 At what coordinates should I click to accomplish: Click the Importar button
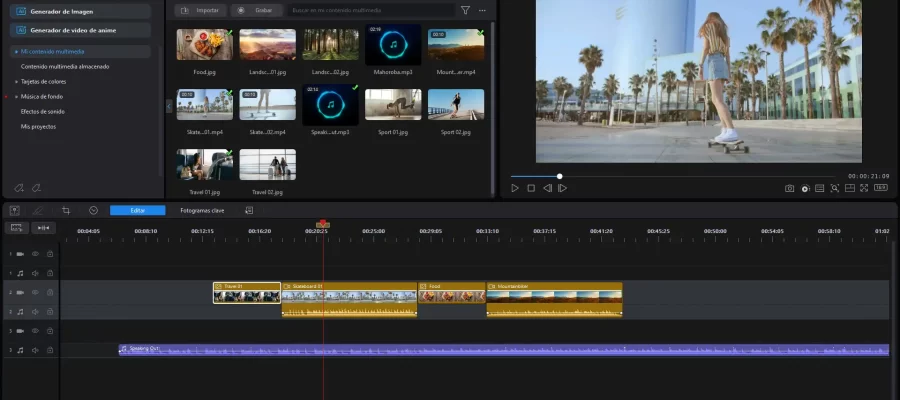(199, 10)
